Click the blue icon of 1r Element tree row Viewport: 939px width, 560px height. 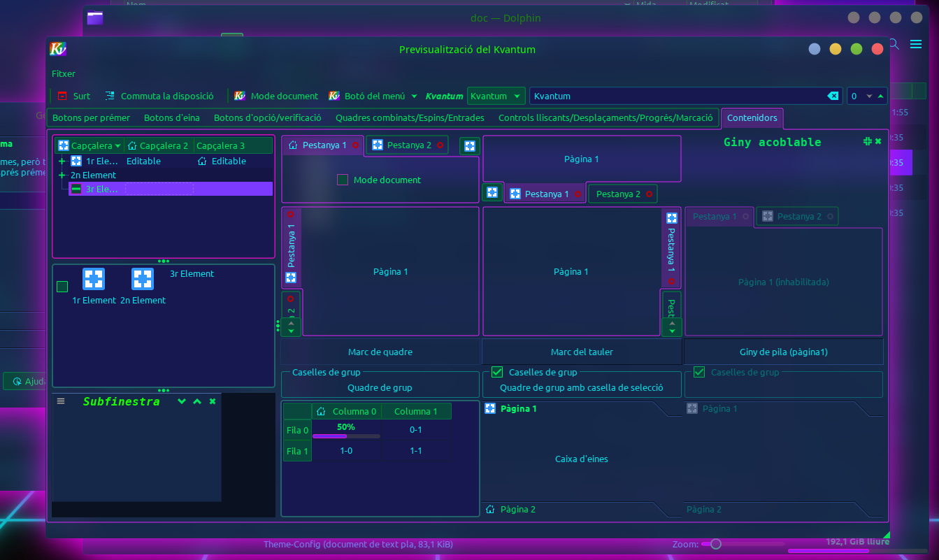pos(77,161)
